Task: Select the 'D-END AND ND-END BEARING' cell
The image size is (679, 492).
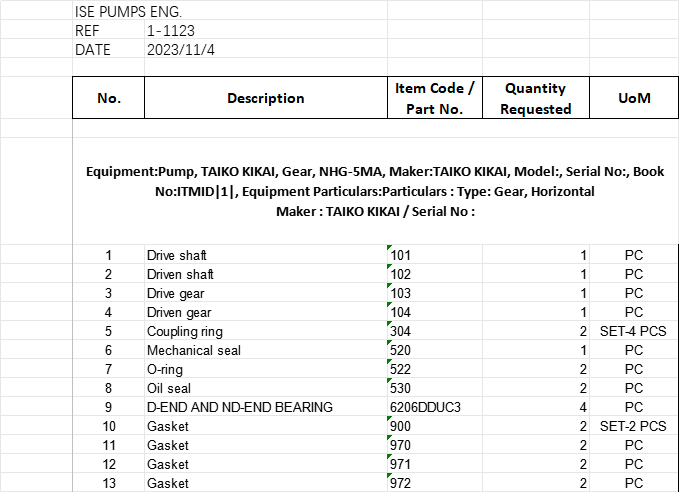Action: click(265, 407)
